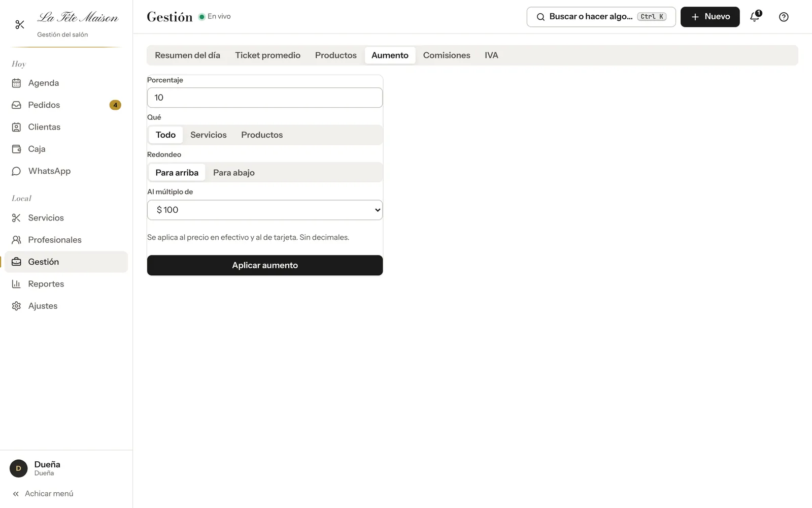
Task: Open the Productos tab in the top bar
Action: pyautogui.click(x=336, y=55)
